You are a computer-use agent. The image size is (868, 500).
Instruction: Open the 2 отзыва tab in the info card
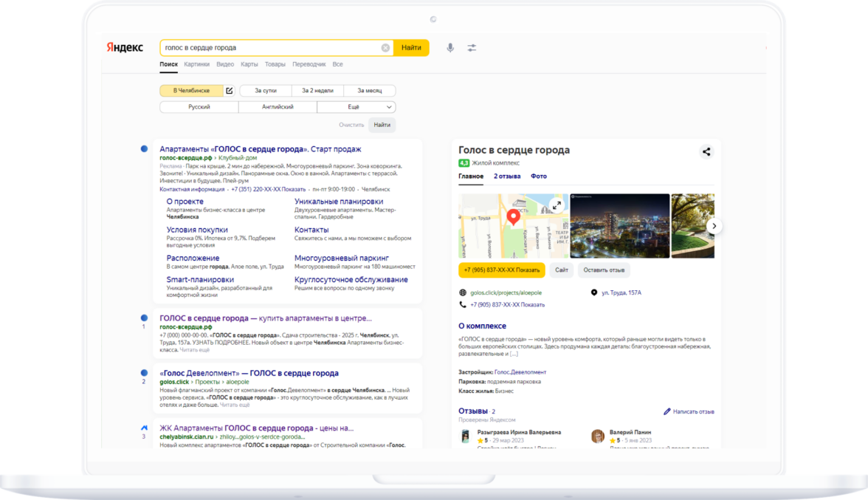507,177
